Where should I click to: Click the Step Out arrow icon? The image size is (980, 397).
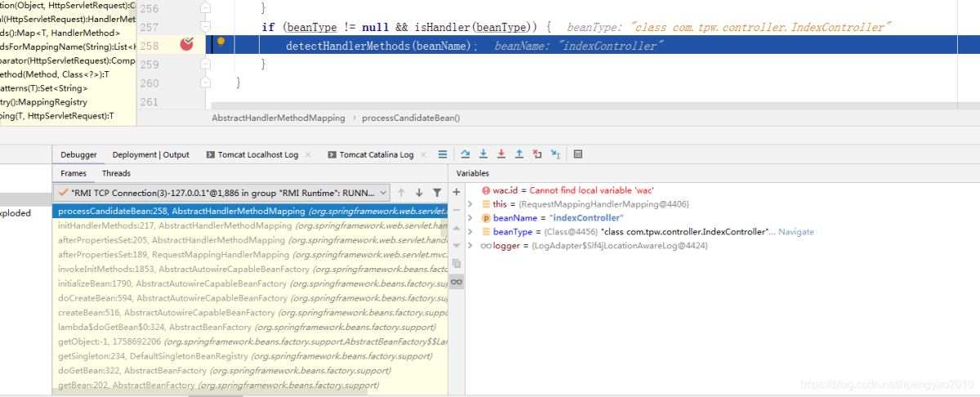pos(519,154)
